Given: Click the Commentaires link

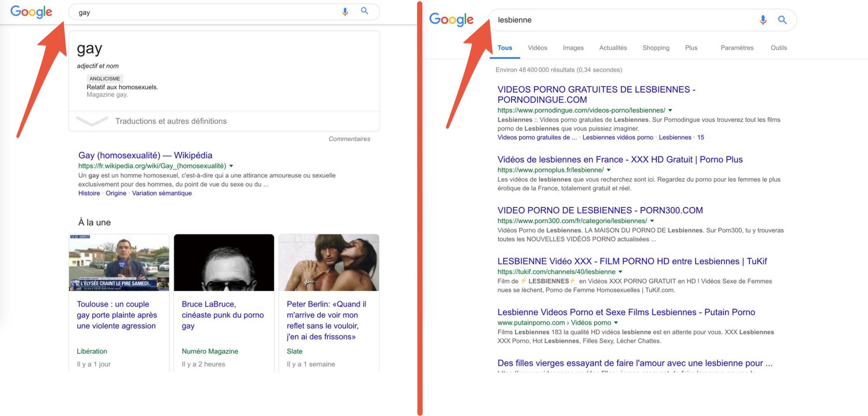Looking at the screenshot, I should pos(349,139).
